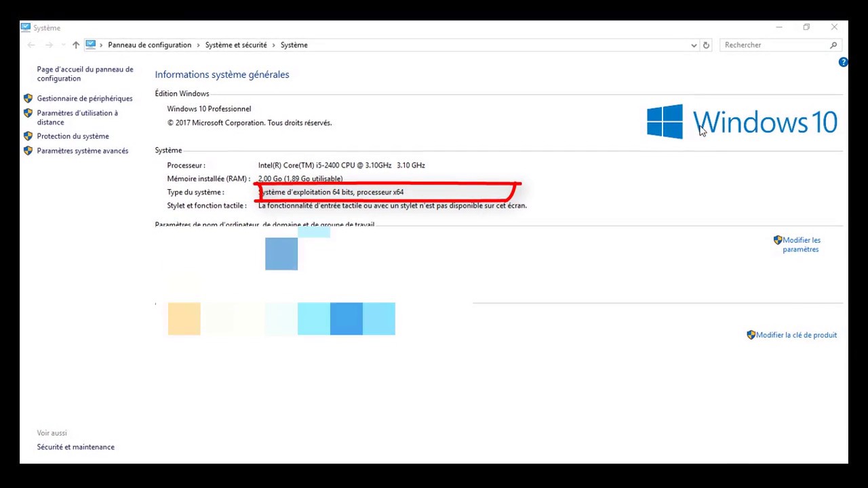Click the Windows 10 Professionnel text
Viewport: 868px width, 488px height.
pos(209,108)
